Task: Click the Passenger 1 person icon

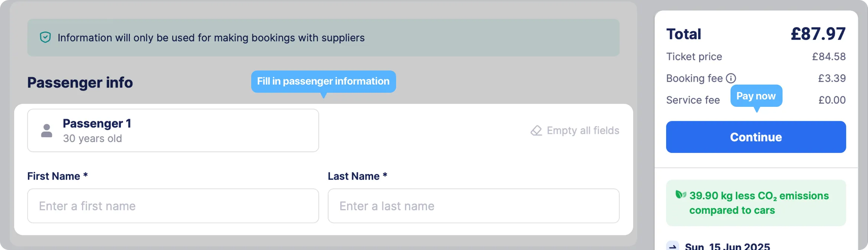Action: tap(46, 131)
